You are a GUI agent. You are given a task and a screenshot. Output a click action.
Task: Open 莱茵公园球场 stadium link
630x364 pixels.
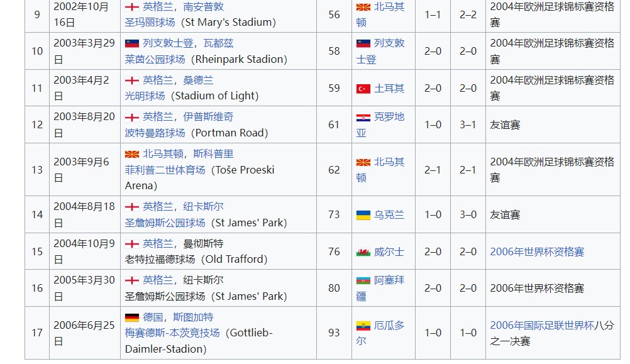pyautogui.click(x=155, y=60)
